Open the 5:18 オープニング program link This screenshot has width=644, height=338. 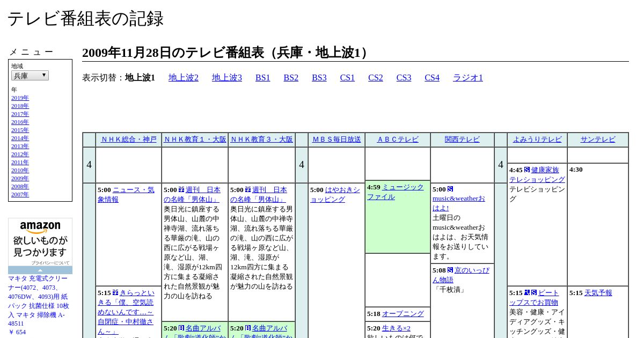pos(403,314)
